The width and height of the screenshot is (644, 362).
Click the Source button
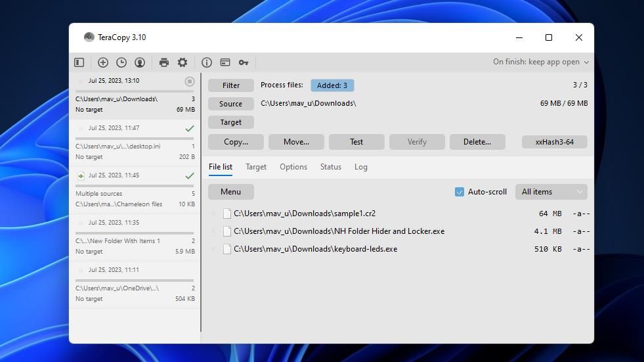[231, 104]
